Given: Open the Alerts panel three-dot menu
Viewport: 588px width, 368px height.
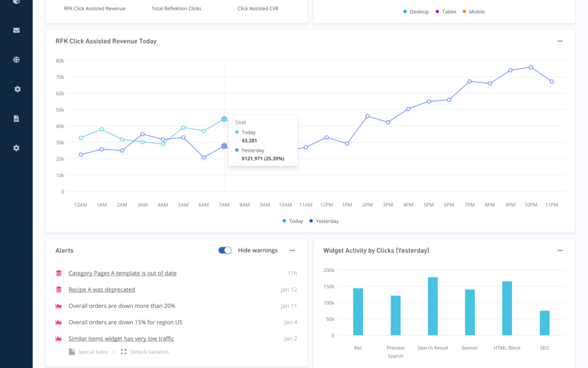Looking at the screenshot, I should point(292,250).
